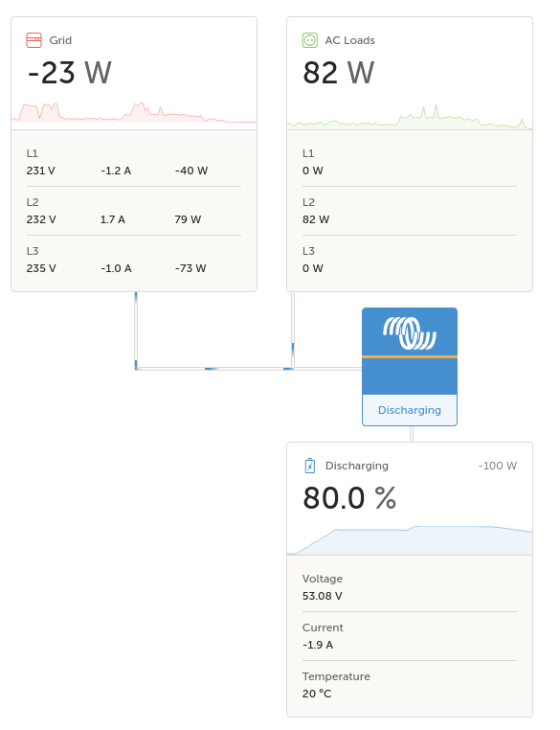Viewport: 560px width, 730px height.
Task: Select the Grid L2 79 W value
Action: pyautogui.click(x=188, y=219)
